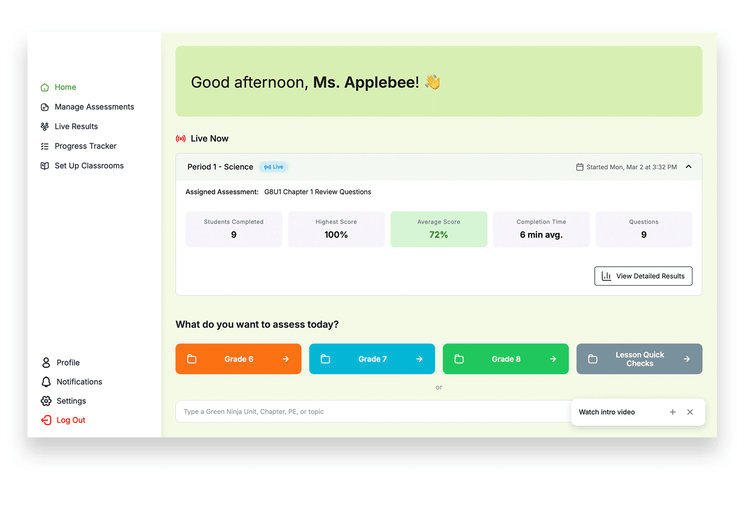The image size is (744, 531).
Task: Focus the Green Ninja unit search field
Action: pyautogui.click(x=373, y=411)
